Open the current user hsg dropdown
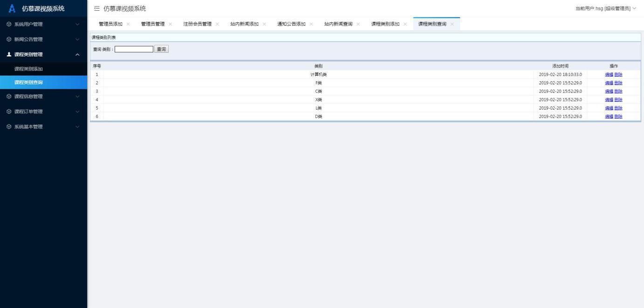Viewport: 644px width, 308px height. 606,8
